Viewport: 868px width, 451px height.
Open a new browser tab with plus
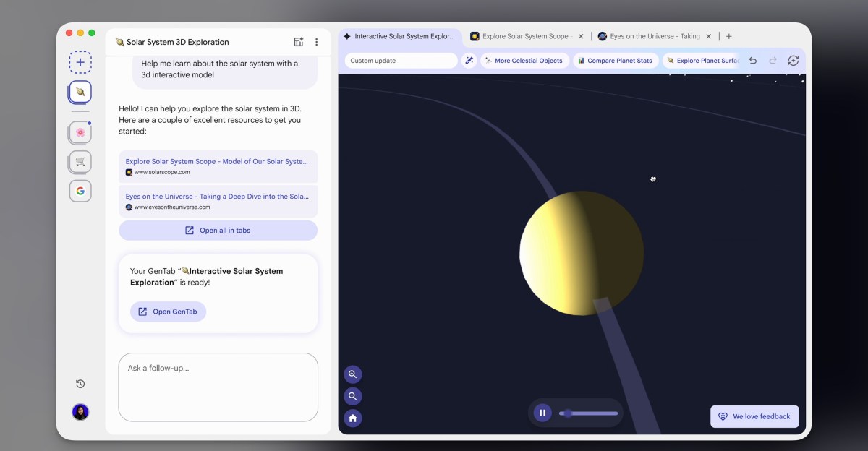point(729,35)
